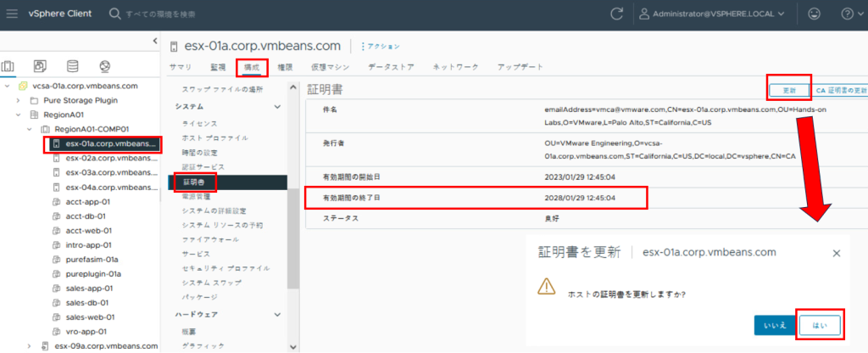Expand the esx-09a.corp.vmbeans.com node
Image resolution: width=868 pixels, height=353 pixels.
click(x=30, y=346)
